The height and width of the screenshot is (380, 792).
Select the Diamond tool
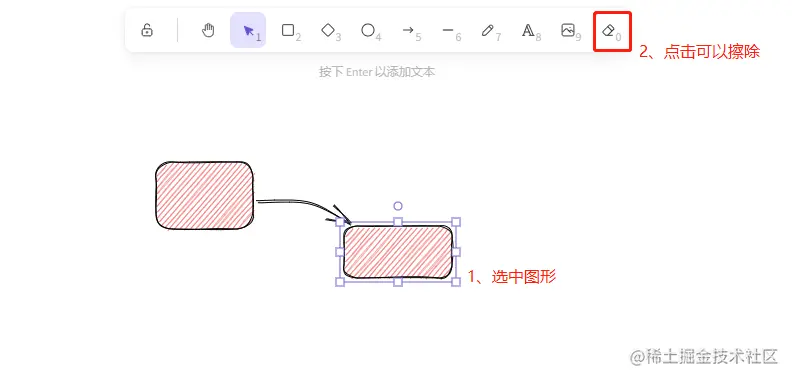point(328,30)
